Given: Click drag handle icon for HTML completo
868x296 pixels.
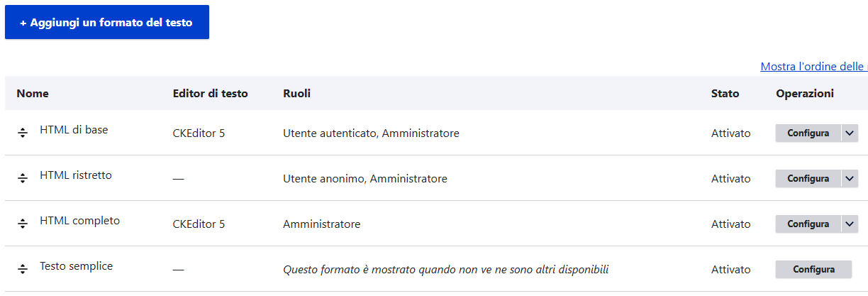Looking at the screenshot, I should tap(23, 224).
